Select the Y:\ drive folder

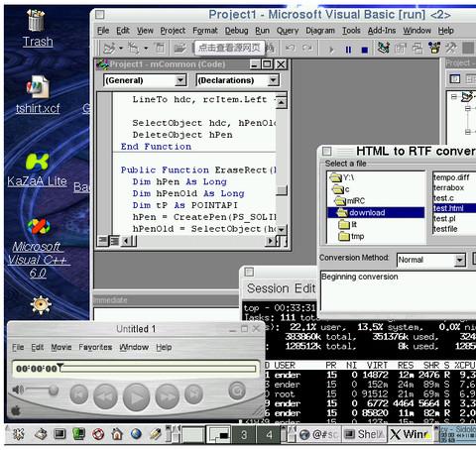click(x=342, y=177)
